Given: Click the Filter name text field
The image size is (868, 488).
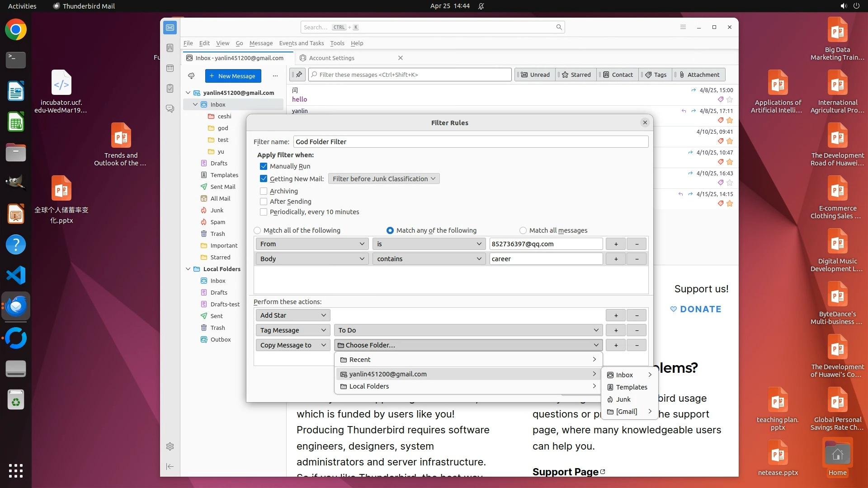Looking at the screenshot, I should 470,142.
